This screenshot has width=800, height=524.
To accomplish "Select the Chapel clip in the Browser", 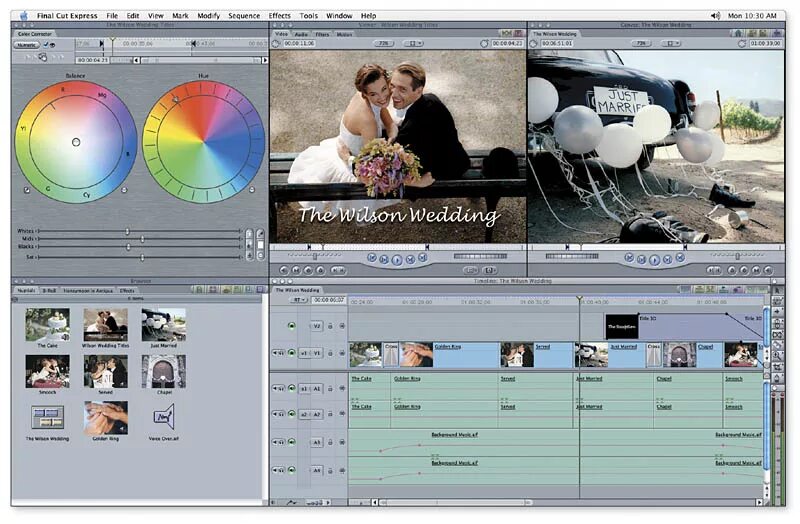I will pyautogui.click(x=163, y=371).
